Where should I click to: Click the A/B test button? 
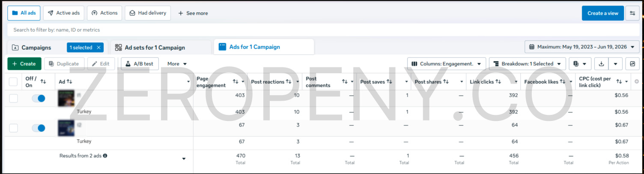pos(140,64)
